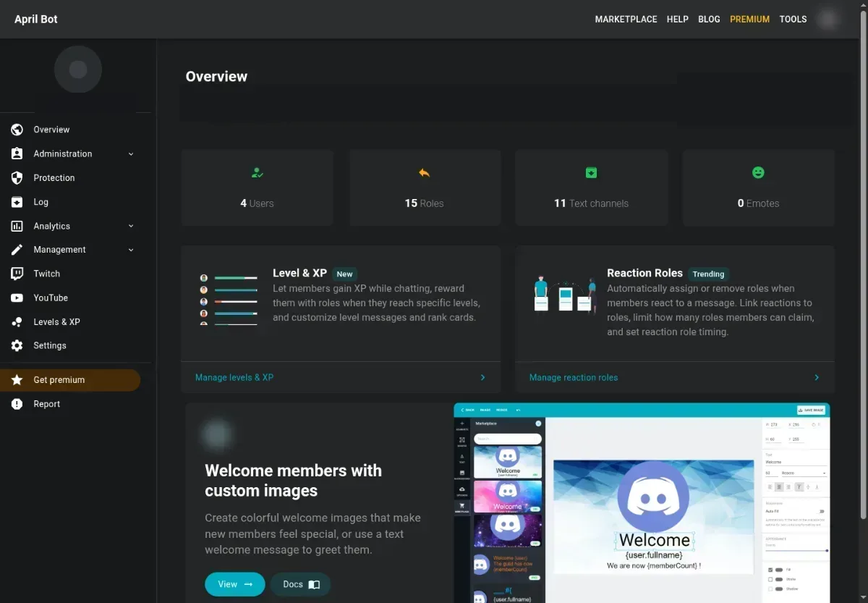Click the Manage reaction roles arrow chevron

(817, 378)
